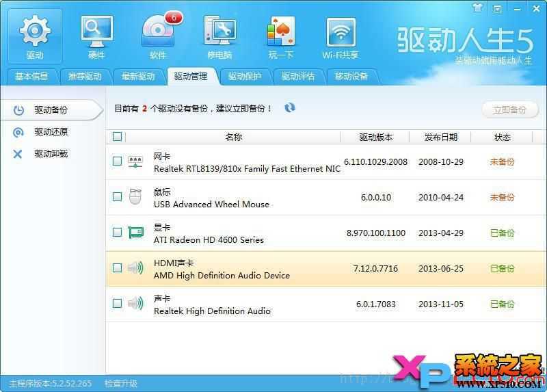Click 已备份 status of the 显卡 row
Image resolution: width=547 pixels, height=392 pixels.
click(x=502, y=233)
